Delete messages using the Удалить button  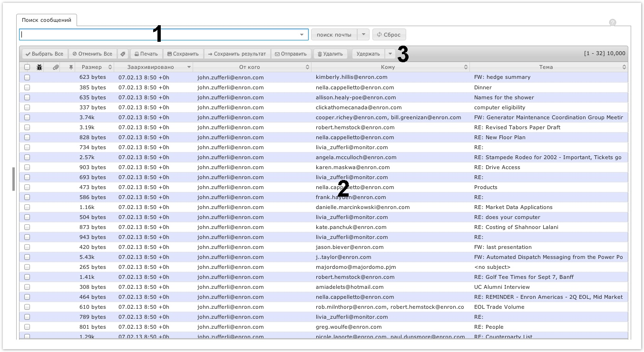pyautogui.click(x=330, y=54)
